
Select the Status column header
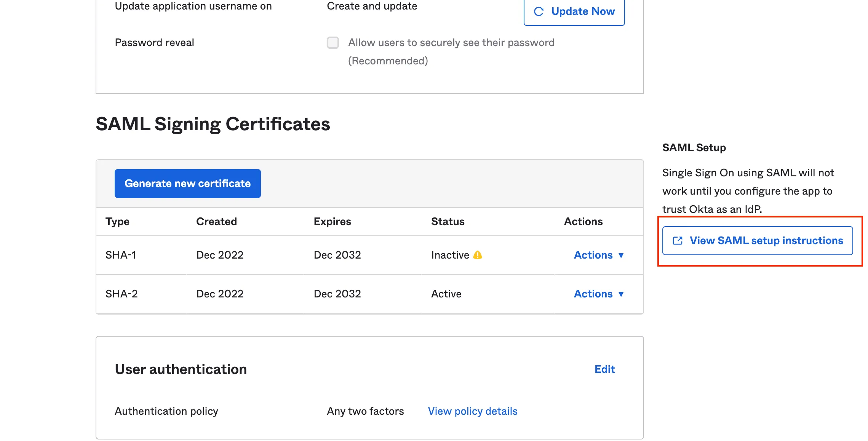(x=448, y=221)
